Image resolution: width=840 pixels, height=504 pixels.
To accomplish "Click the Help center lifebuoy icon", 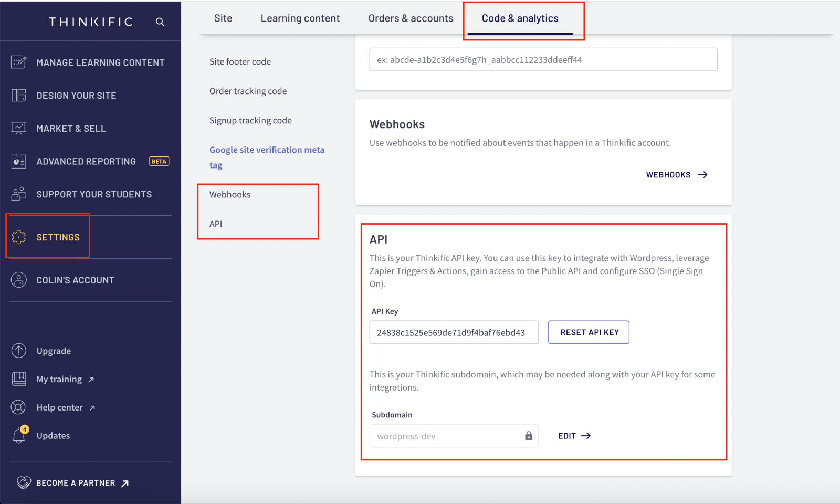I will (x=18, y=407).
